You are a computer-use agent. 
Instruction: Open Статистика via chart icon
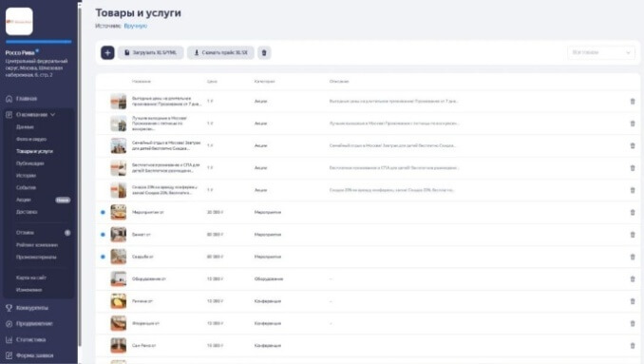(9, 339)
